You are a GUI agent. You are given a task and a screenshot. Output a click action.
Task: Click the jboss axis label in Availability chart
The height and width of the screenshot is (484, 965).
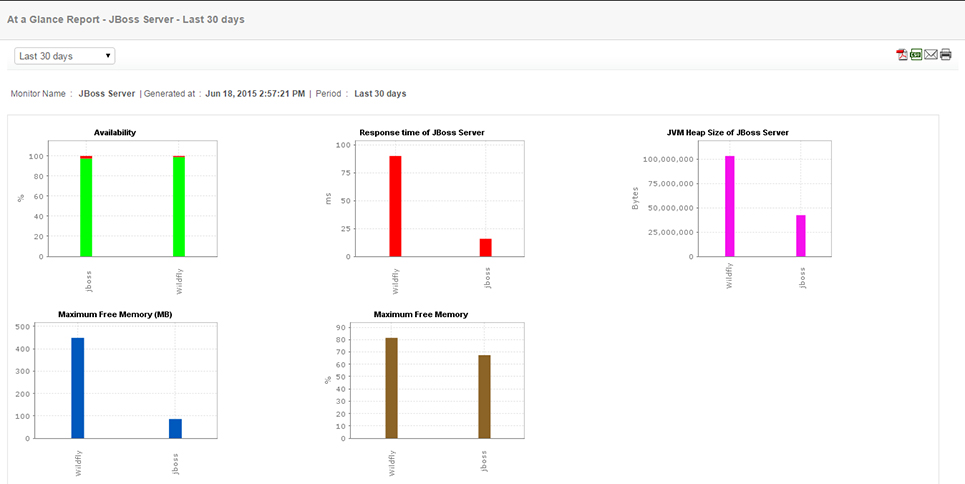pyautogui.click(x=87, y=280)
